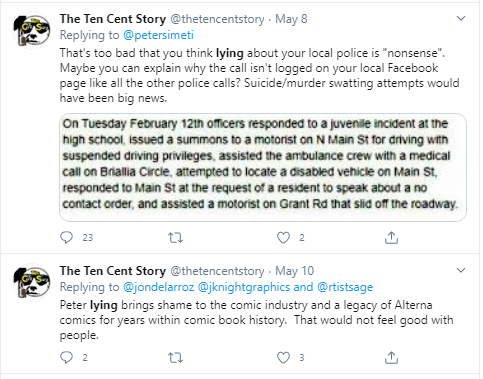
Task: Click the second tweet's profile avatar
Action: tap(32, 283)
